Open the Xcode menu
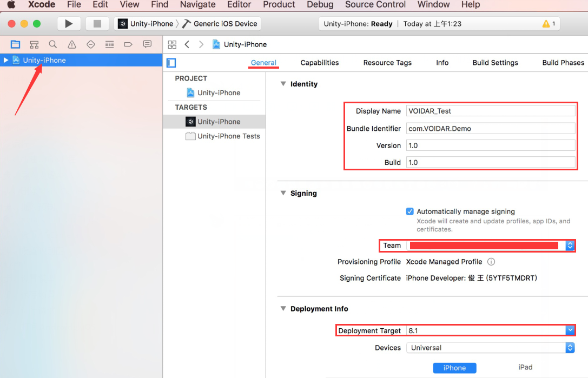This screenshot has height=378, width=588. [42, 4]
